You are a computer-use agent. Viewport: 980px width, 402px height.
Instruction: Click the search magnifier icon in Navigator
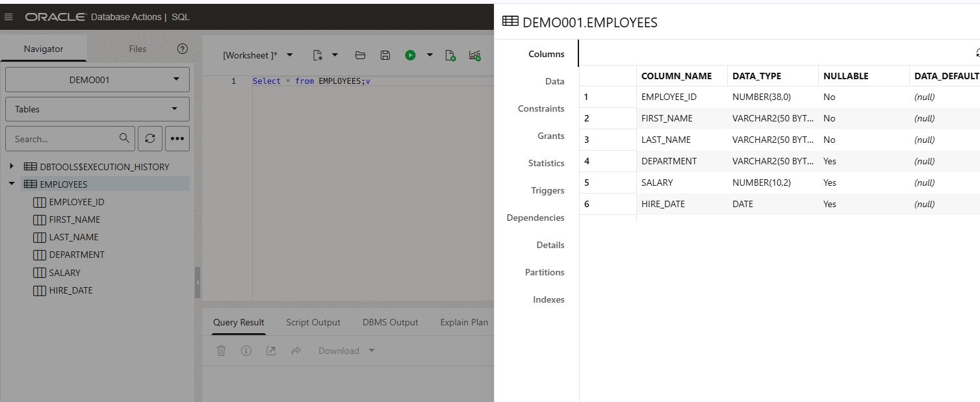[124, 138]
